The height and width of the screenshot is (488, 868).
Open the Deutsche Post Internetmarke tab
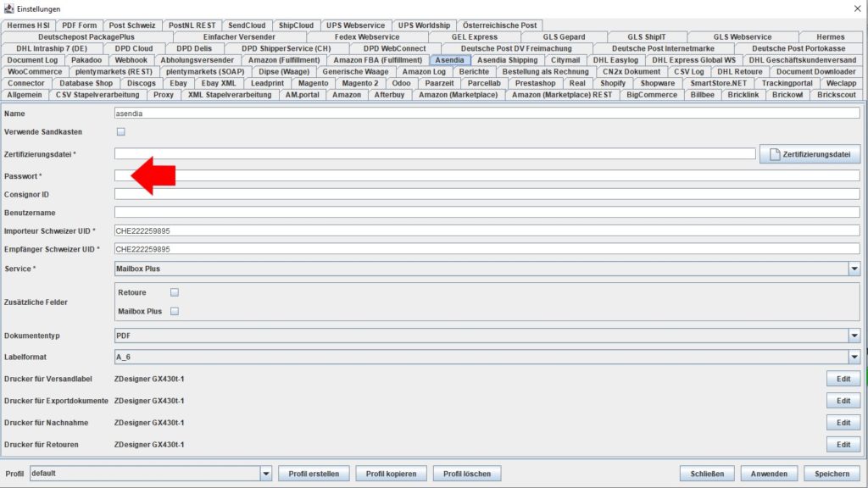(663, 48)
